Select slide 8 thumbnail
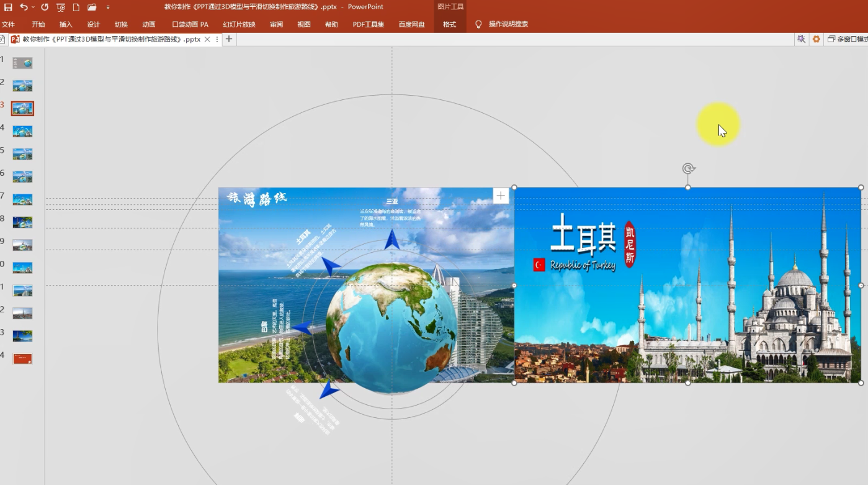This screenshot has height=485, width=868. [x=22, y=222]
